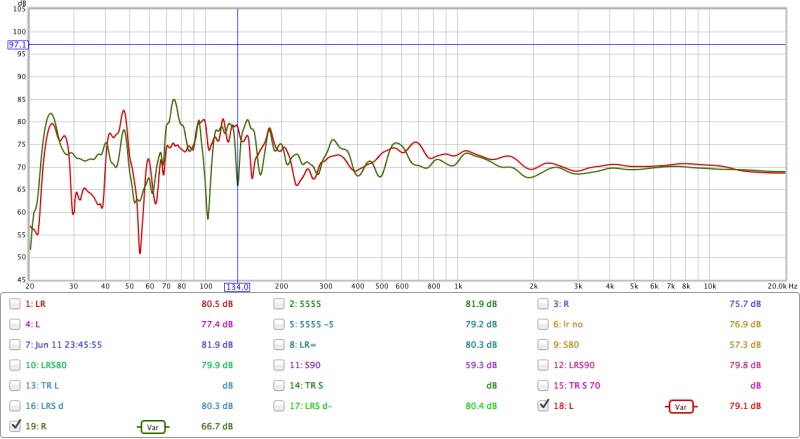
Task: Show the 2: 5555 measurement trace
Action: (280, 303)
